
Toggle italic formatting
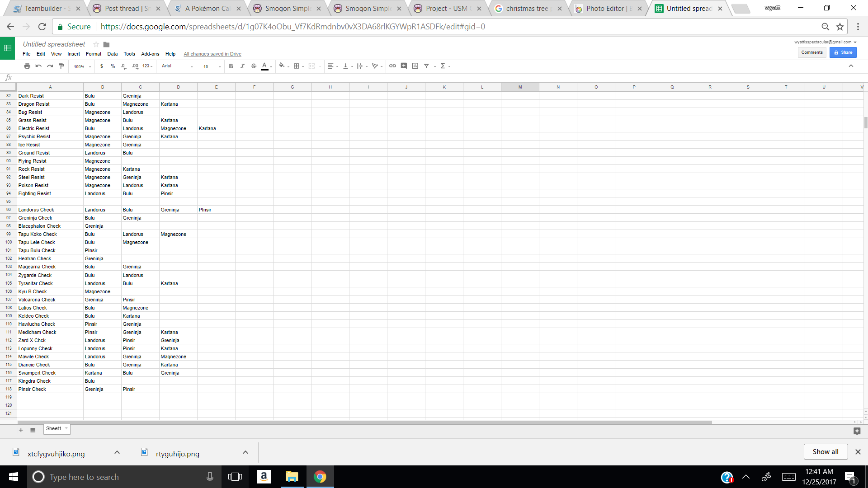point(242,66)
